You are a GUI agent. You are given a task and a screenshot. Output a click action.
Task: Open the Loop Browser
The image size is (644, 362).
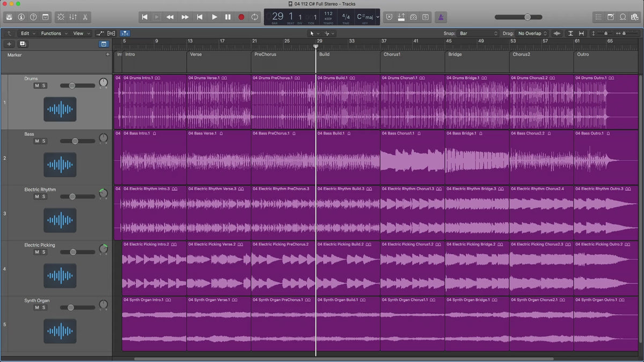pos(623,17)
